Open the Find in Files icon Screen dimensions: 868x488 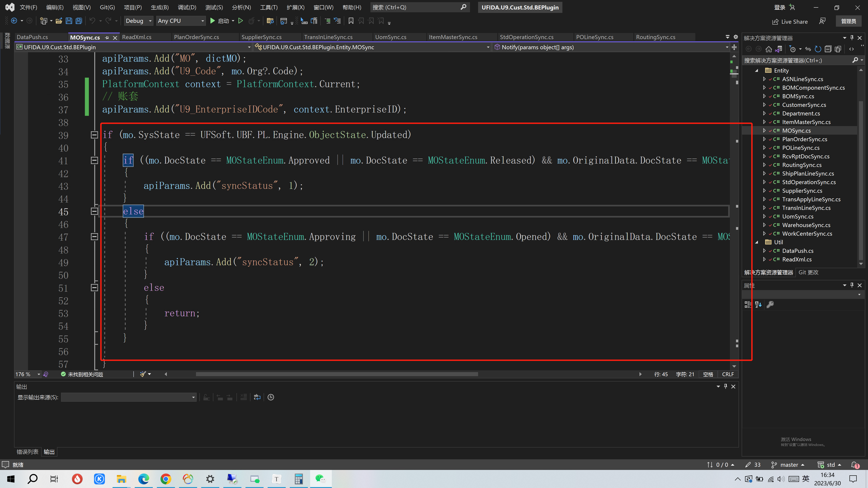[x=270, y=21]
